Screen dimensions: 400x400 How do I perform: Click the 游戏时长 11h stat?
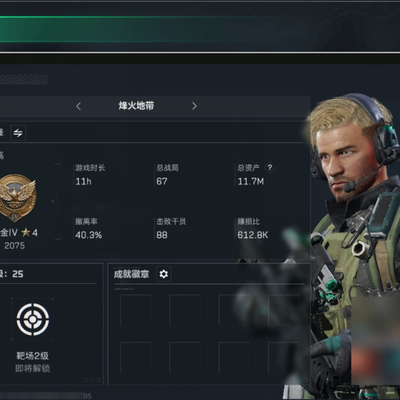90,175
